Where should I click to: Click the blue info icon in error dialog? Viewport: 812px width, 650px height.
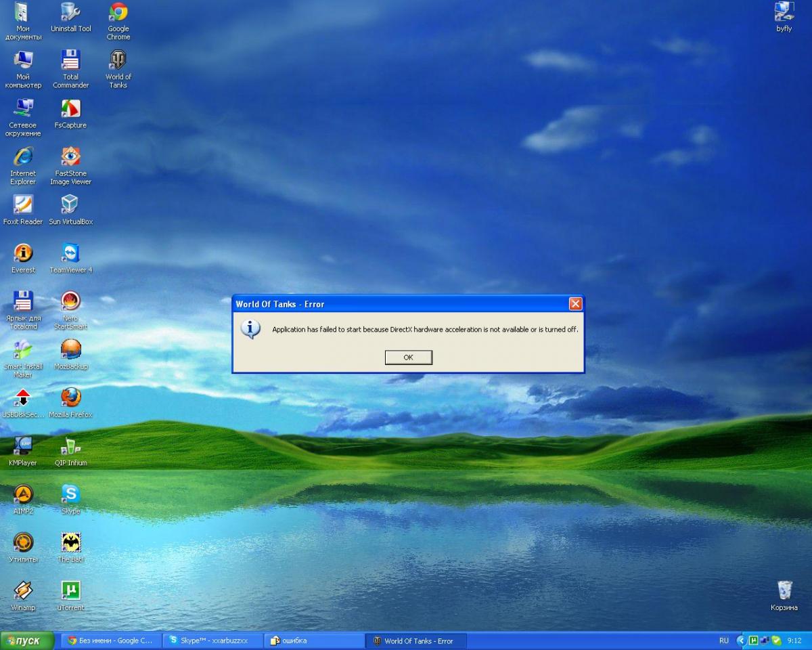250,329
